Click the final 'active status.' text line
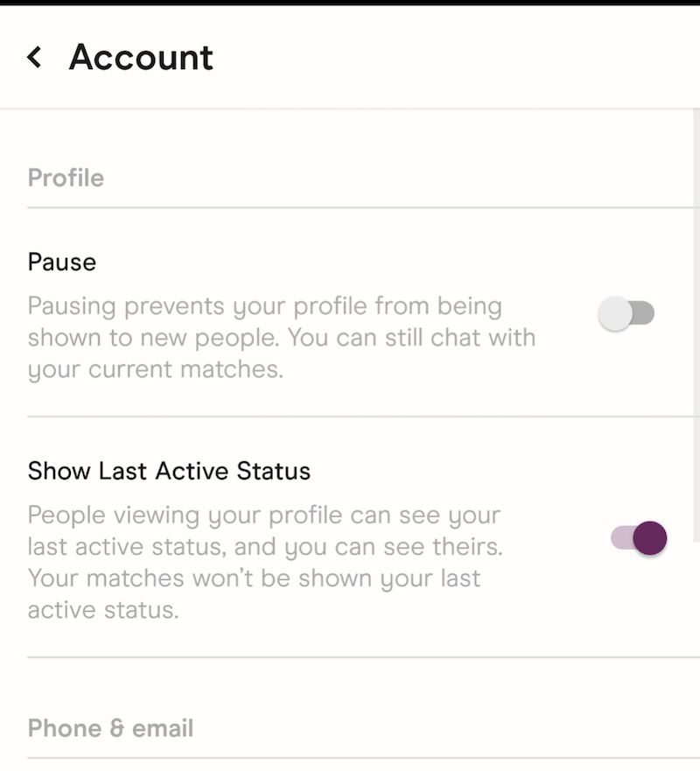 (102, 610)
